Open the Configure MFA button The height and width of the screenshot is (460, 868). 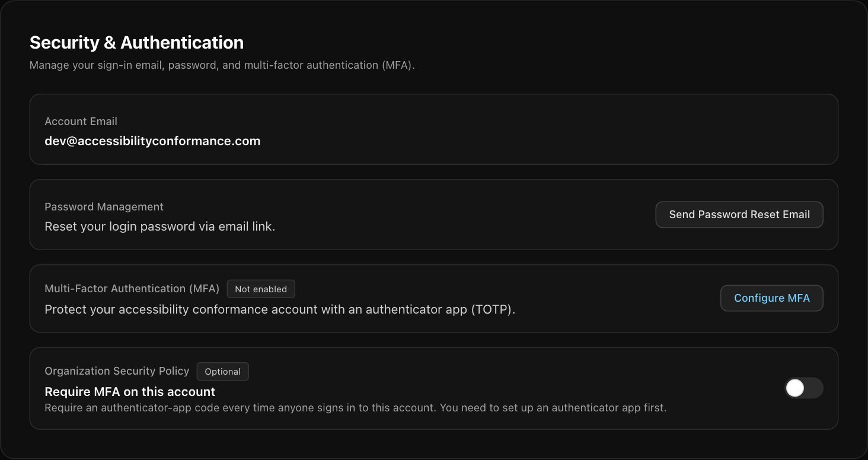pyautogui.click(x=772, y=298)
